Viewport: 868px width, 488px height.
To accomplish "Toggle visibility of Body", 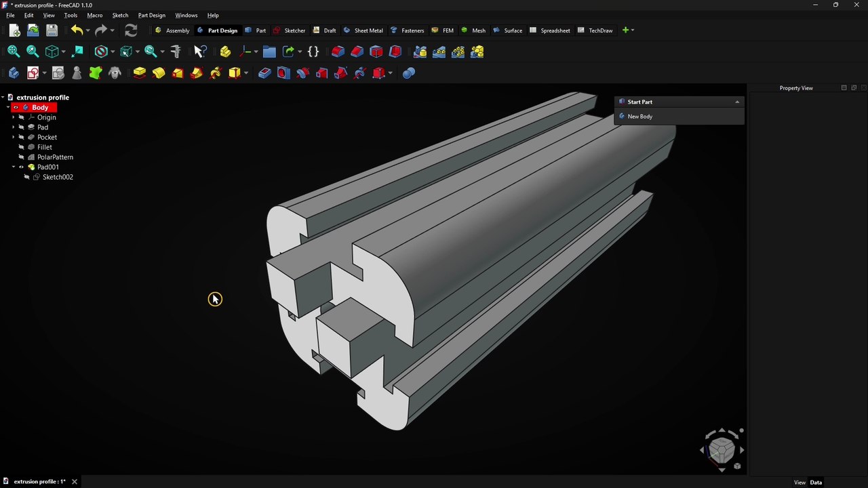I will (x=16, y=108).
